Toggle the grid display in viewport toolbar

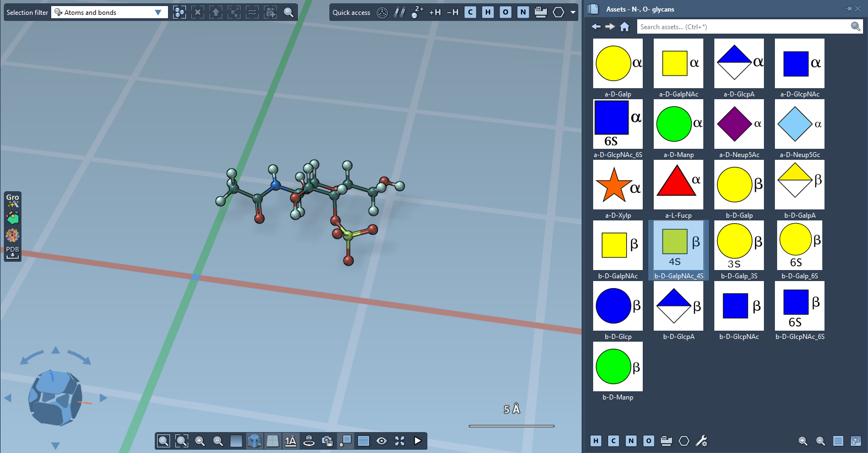pos(273,441)
